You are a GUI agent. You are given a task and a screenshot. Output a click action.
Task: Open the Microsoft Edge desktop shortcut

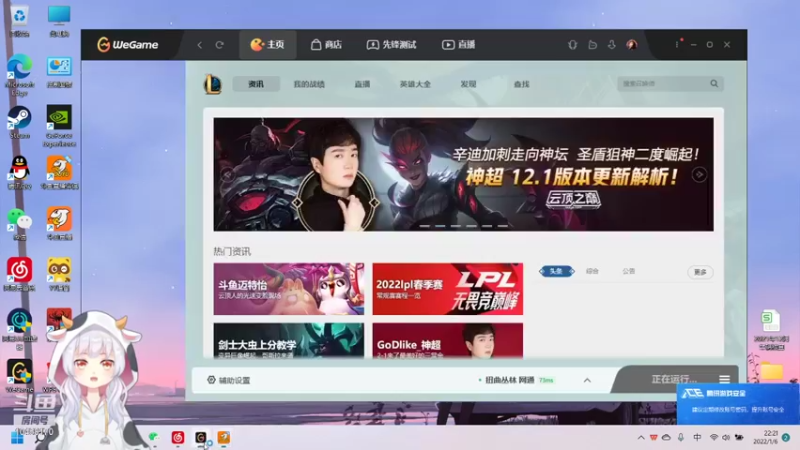pos(19,74)
